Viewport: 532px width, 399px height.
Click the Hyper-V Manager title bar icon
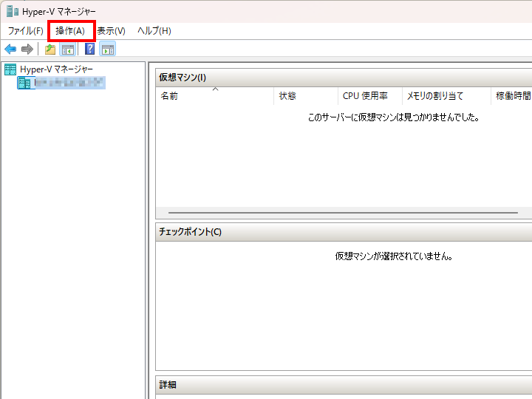point(12,11)
